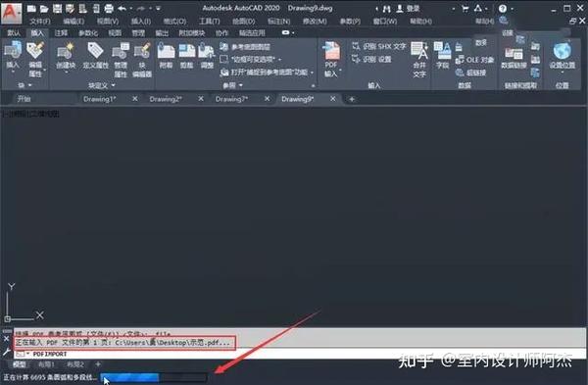Add a new drawing tab with plus
This screenshot has height=385, width=588.
tap(352, 99)
